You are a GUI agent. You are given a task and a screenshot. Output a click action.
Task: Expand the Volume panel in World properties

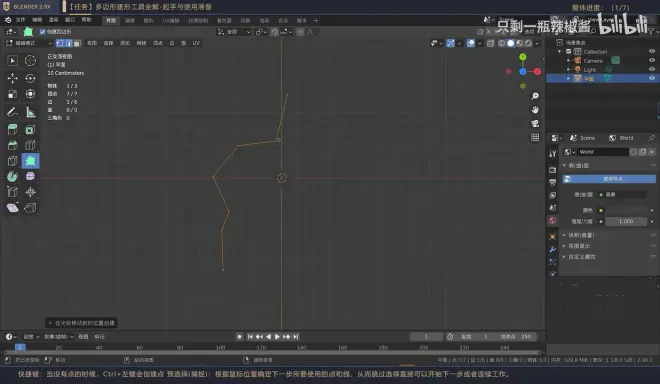(x=582, y=235)
